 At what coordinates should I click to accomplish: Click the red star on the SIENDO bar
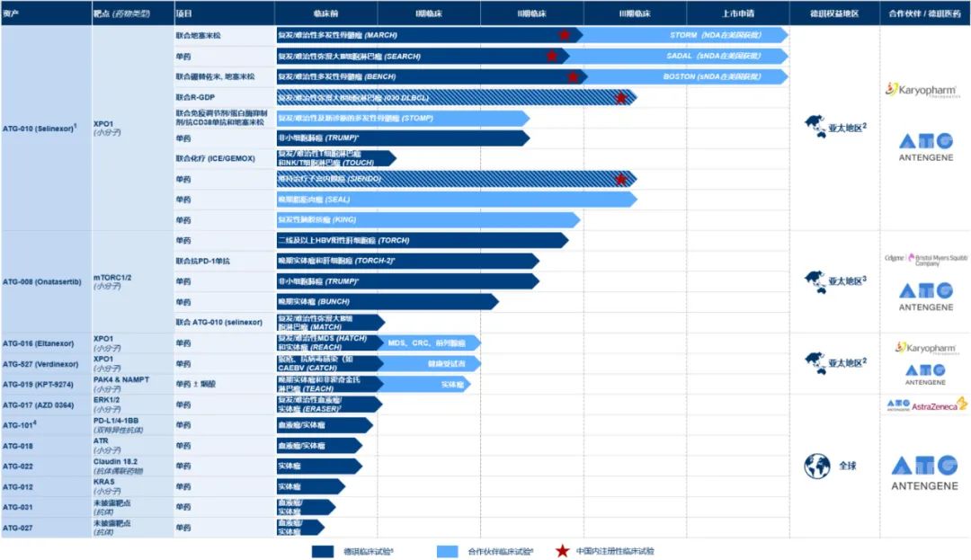pos(620,179)
